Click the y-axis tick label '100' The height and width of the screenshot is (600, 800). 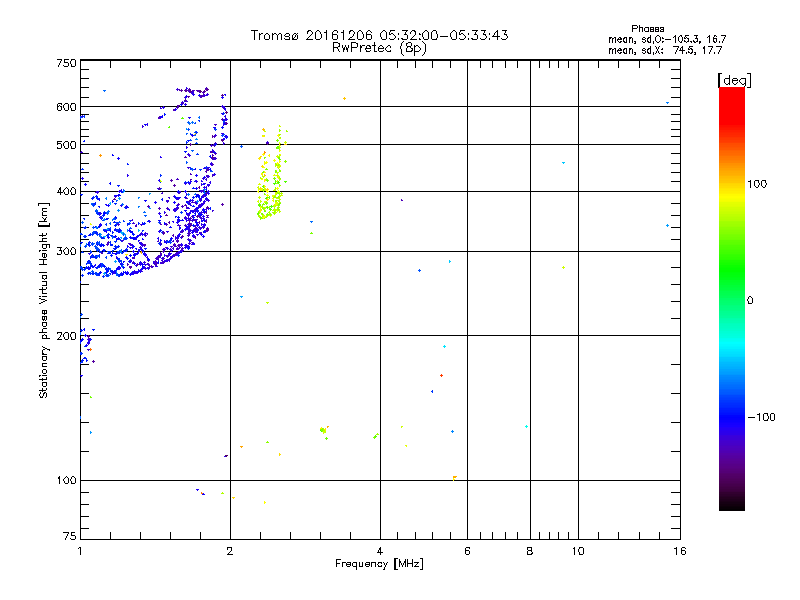[66, 481]
